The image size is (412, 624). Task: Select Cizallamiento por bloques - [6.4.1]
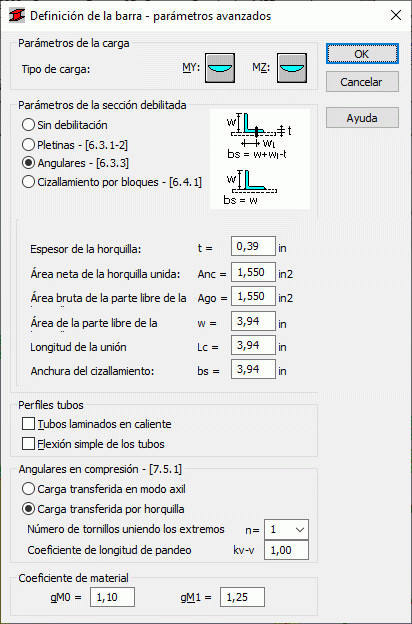[112, 182]
